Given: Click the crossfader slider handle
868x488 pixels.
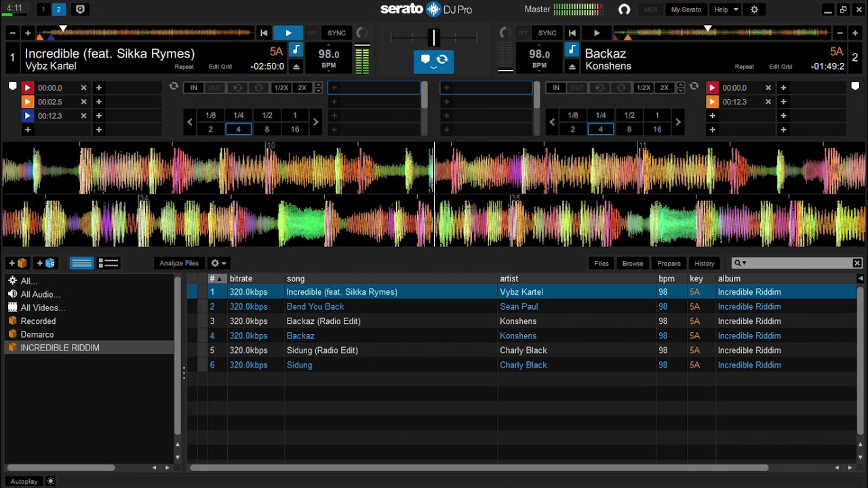Looking at the screenshot, I should [x=434, y=37].
